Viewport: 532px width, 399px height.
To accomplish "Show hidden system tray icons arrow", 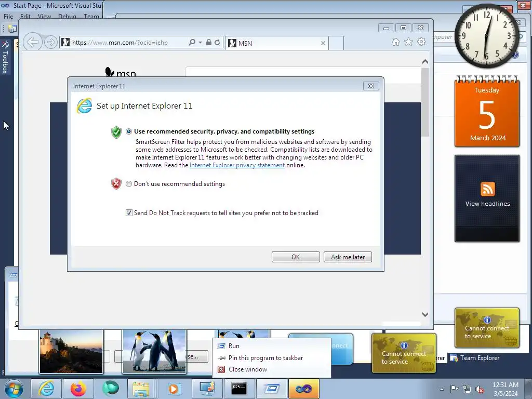I will (x=442, y=389).
